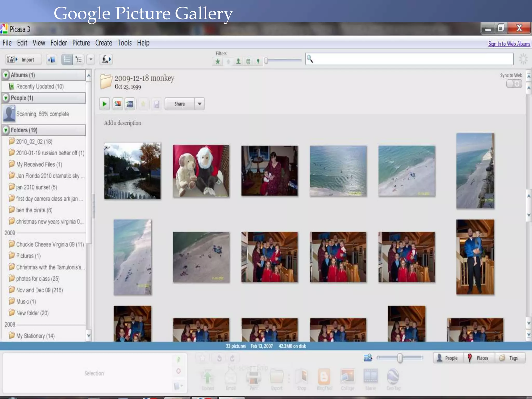The image size is (532, 399).
Task: Collapse the Albums section
Action: tap(6, 75)
